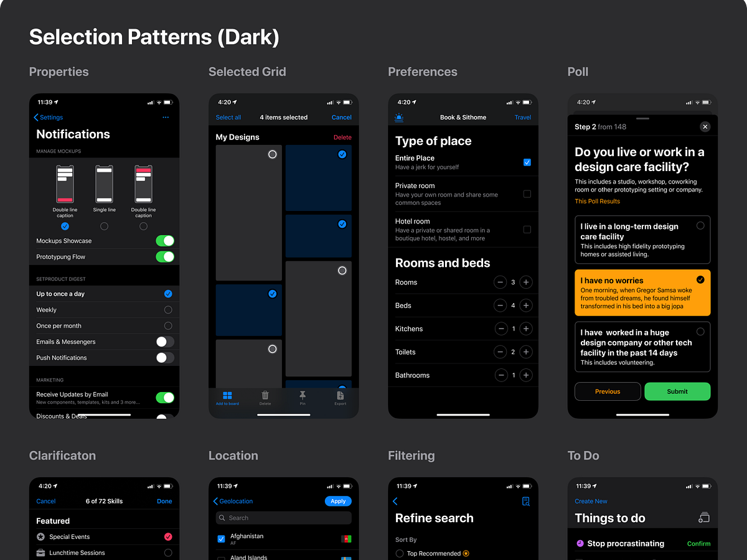Switch to the Travel tab
The height and width of the screenshot is (560, 747).
522,117
